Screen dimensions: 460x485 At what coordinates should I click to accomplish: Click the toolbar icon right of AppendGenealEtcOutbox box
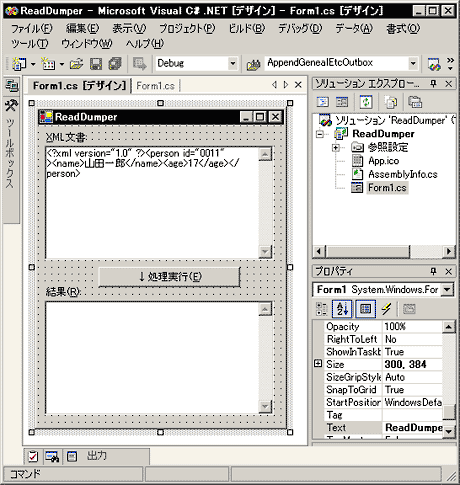click(434, 64)
